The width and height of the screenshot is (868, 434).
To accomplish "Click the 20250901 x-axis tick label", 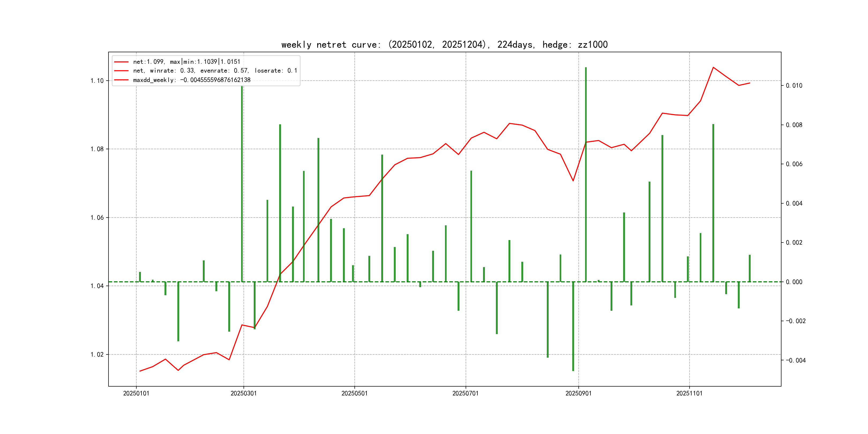I will (578, 393).
